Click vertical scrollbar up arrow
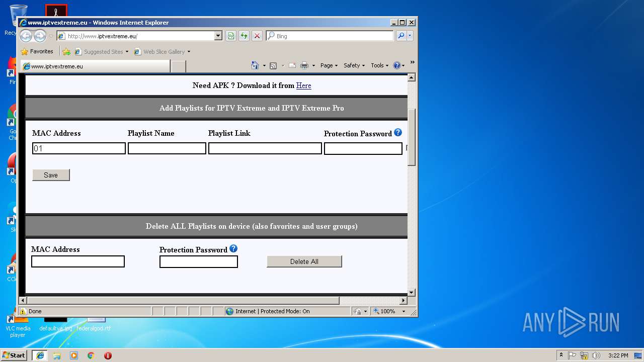 click(412, 77)
